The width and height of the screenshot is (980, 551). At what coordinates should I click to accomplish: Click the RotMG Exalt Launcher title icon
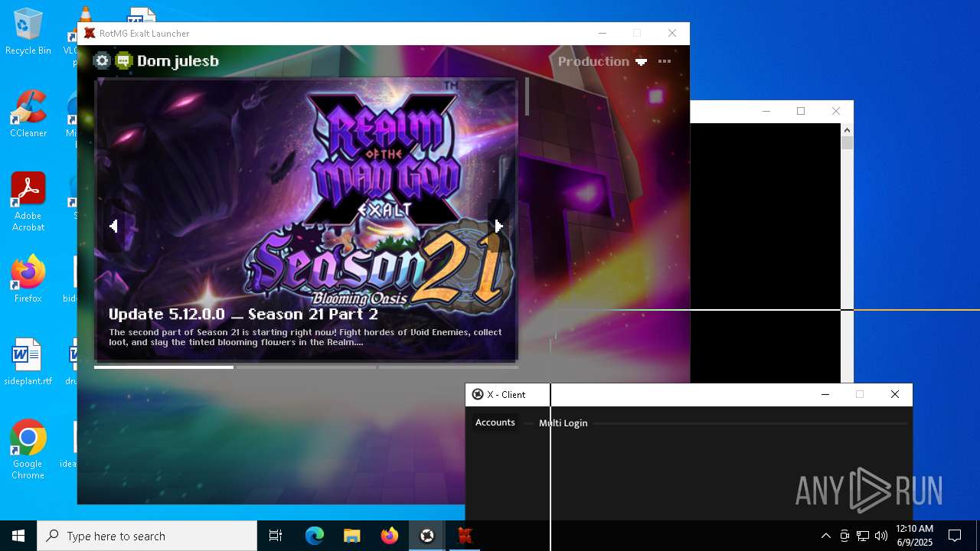(x=90, y=34)
